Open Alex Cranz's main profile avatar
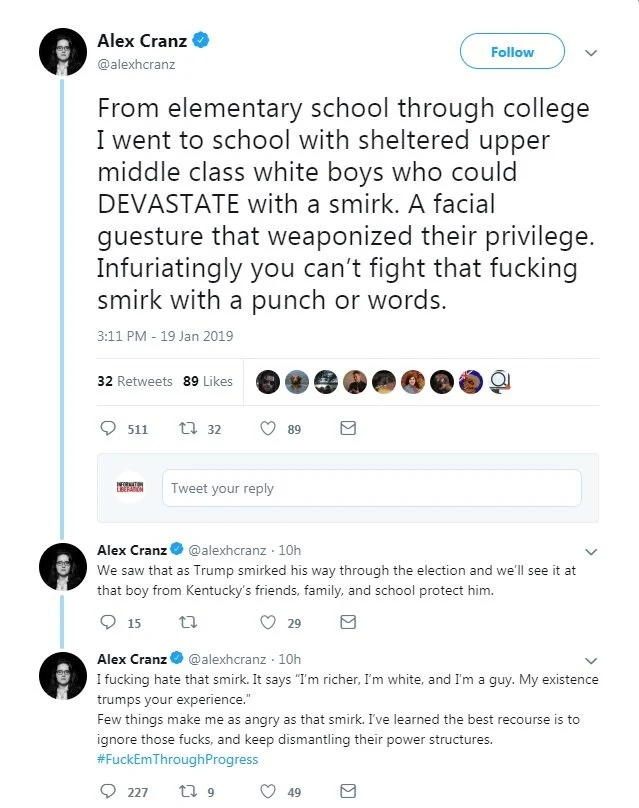Image resolution: width=639 pixels, height=808 pixels. click(x=62, y=52)
